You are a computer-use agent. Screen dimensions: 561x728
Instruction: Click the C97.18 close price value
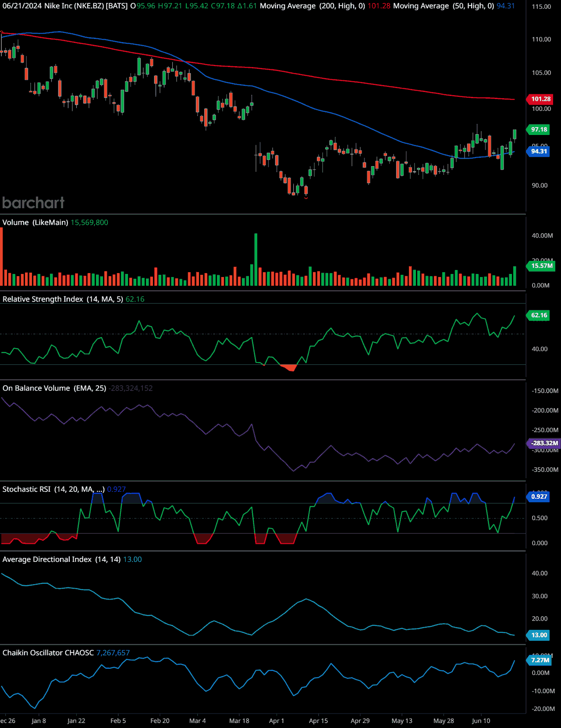[x=223, y=6]
